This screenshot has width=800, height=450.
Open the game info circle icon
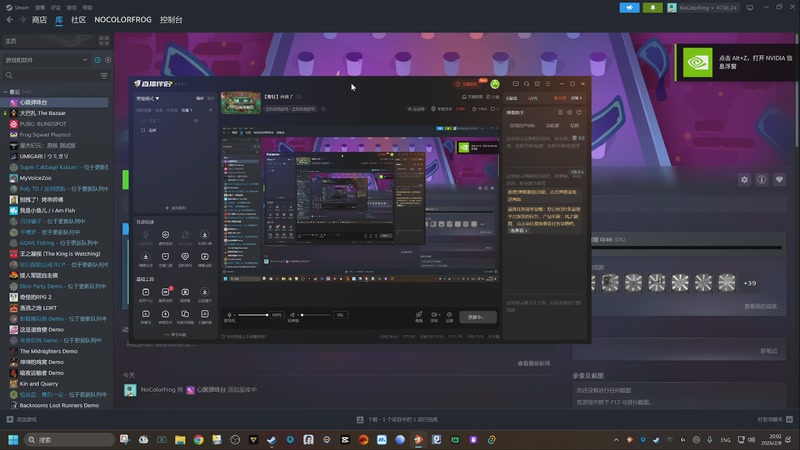tap(762, 180)
